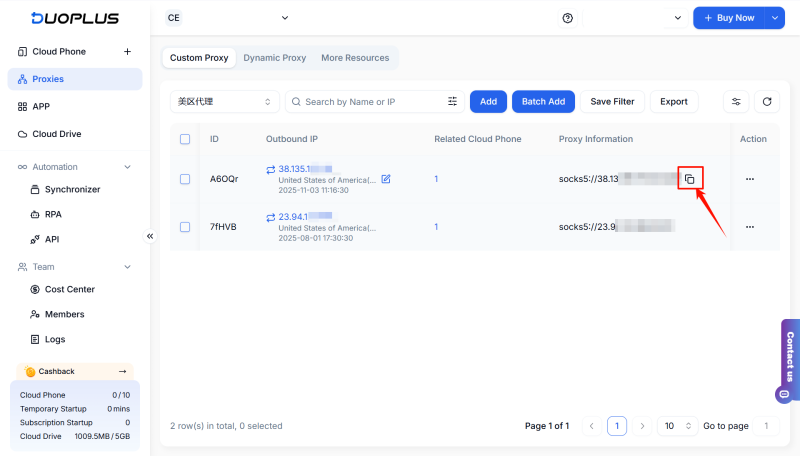Click the refresh list icon button
Screen dimensions: 800x456
[767, 101]
